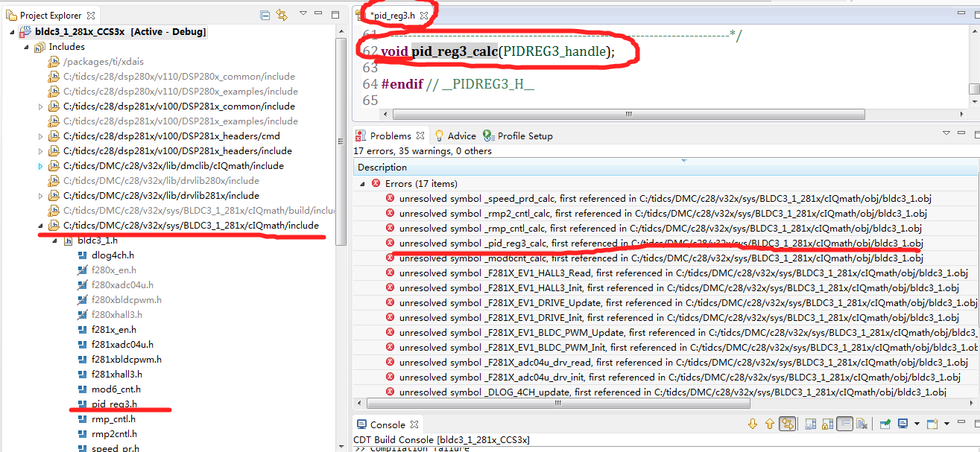Screen dimensions: 980x452
Task: Select f281x_en.h header file
Action: point(107,330)
